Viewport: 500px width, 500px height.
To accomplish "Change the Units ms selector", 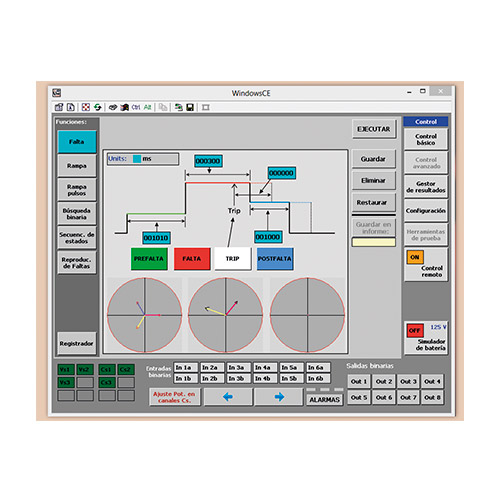I will coord(143,159).
